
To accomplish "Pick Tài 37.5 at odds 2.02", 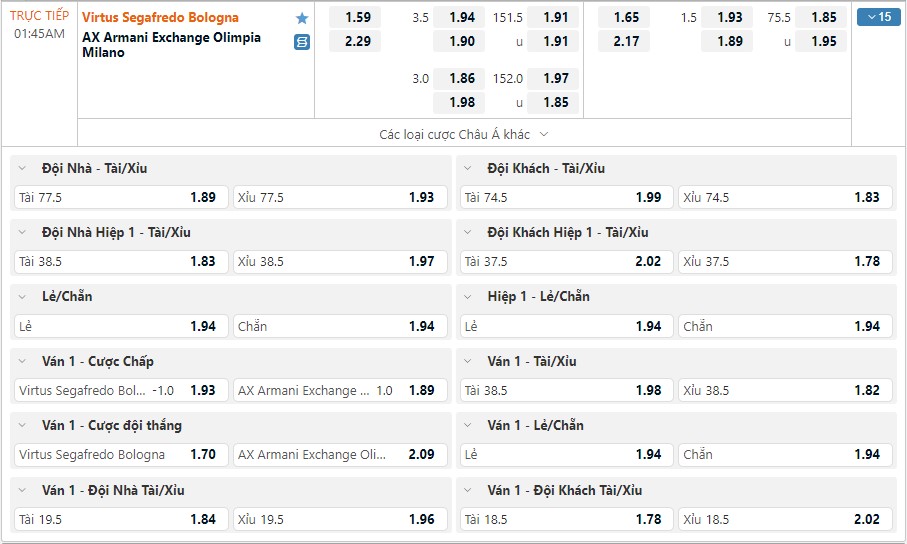I will (567, 262).
